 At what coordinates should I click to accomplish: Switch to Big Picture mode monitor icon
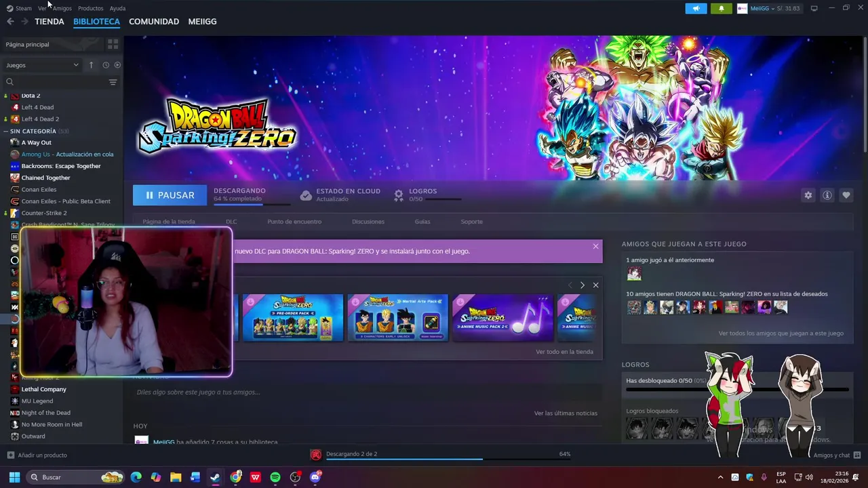point(814,8)
